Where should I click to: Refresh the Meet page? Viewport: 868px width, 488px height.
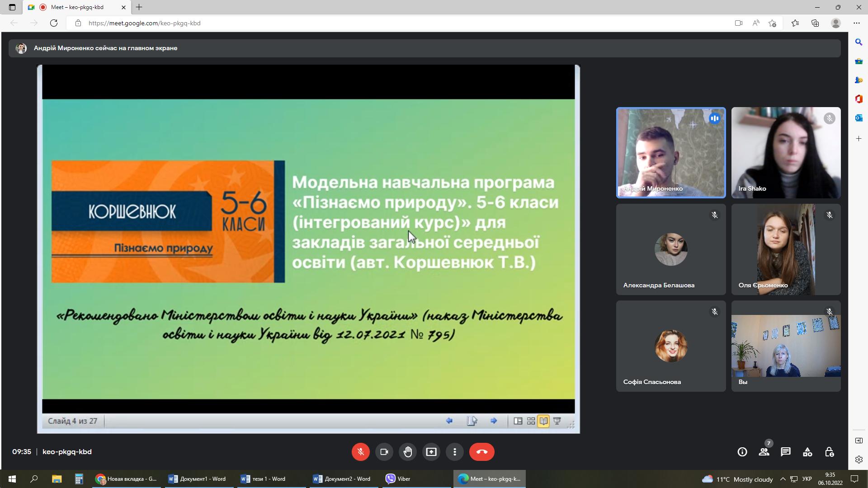54,23
